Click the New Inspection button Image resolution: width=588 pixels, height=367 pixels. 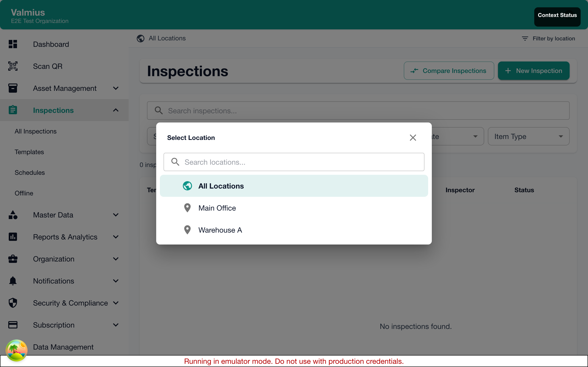[x=534, y=71]
